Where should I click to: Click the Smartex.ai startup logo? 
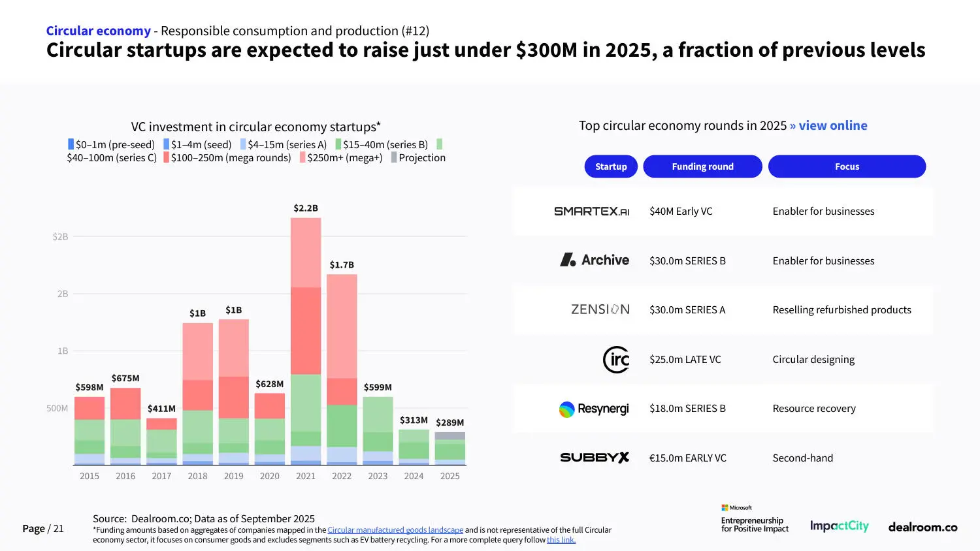point(592,210)
